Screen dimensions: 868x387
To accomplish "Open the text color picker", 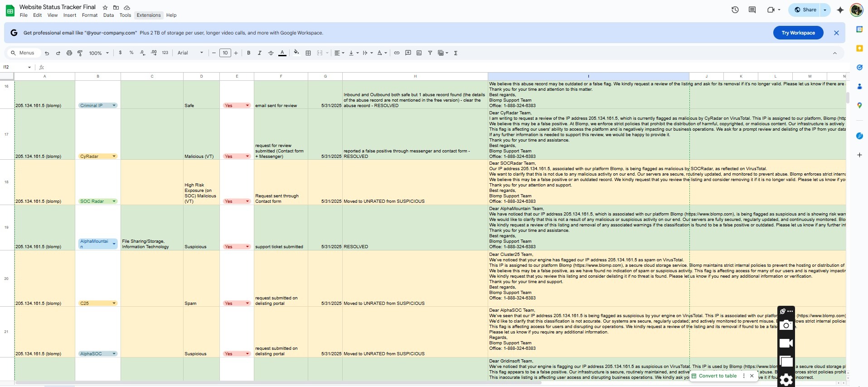I will point(282,53).
